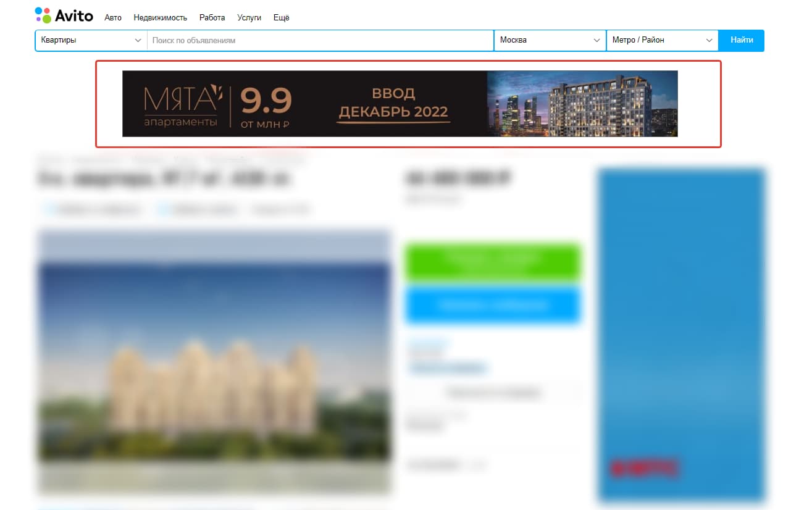Focus the Поиск по объявлениям search field
This screenshot has height=510, width=812.
click(320, 40)
